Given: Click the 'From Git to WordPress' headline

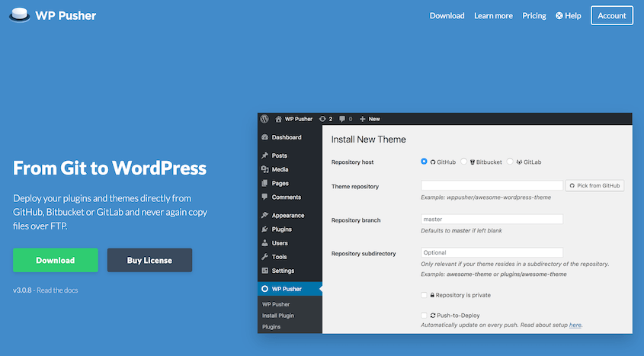Looking at the screenshot, I should click(110, 168).
